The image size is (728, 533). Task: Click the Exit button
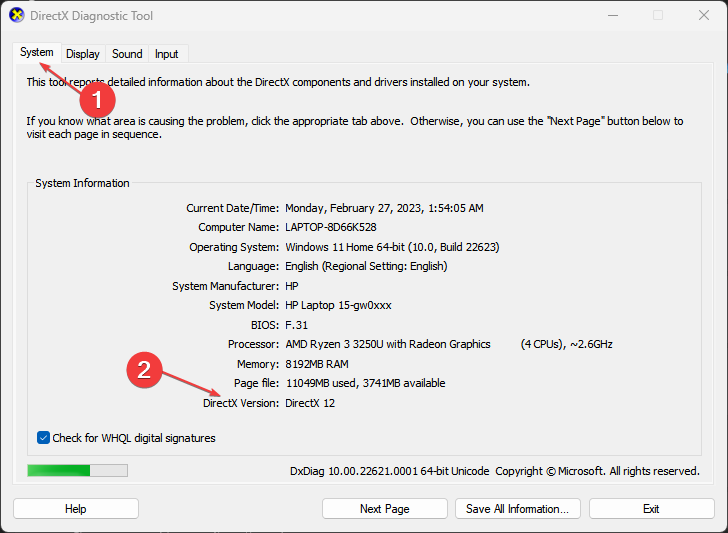pos(651,509)
